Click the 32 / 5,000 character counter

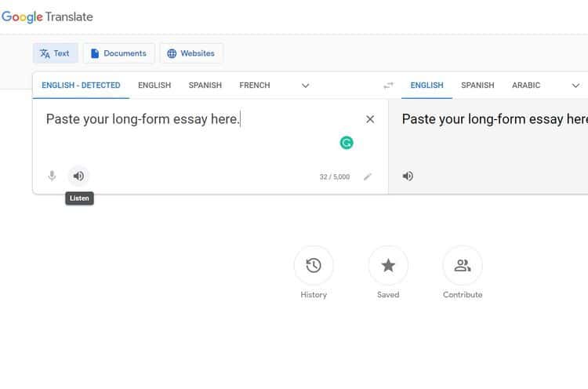point(335,176)
